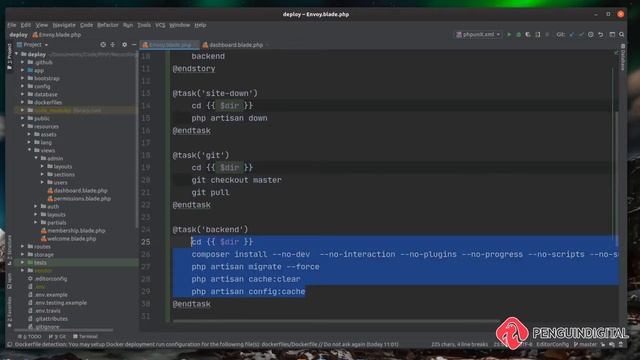The image size is (640, 360).
Task: Click the Git update project checkmark icon
Action: tap(572, 35)
